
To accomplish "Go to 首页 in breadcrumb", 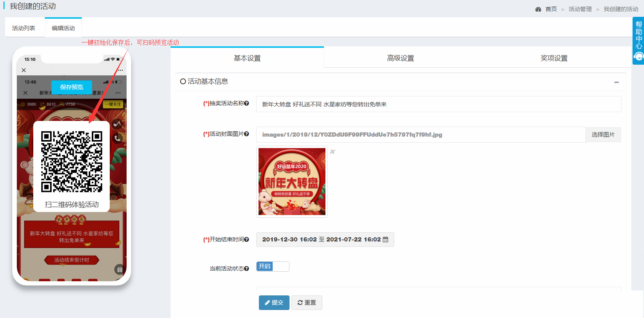I will pyautogui.click(x=551, y=9).
